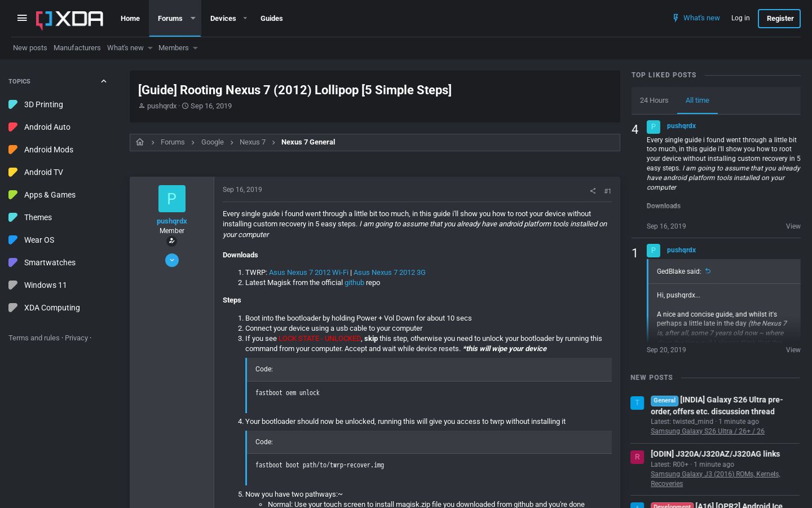Switch to the 24 Hours tab
This screenshot has height=508, width=812.
[654, 100]
